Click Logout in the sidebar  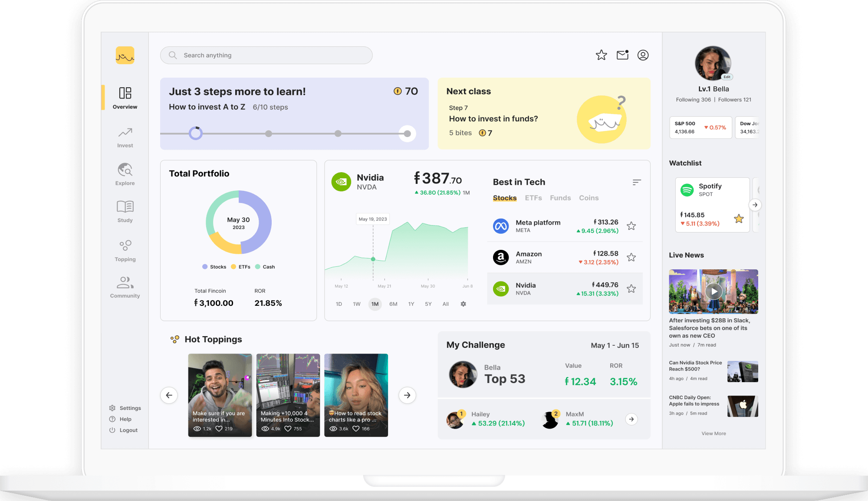128,430
